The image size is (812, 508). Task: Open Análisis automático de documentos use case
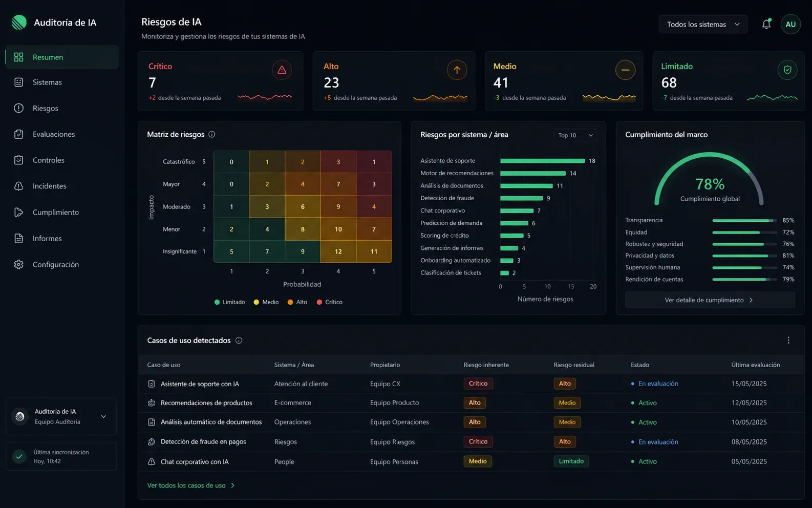(x=211, y=422)
